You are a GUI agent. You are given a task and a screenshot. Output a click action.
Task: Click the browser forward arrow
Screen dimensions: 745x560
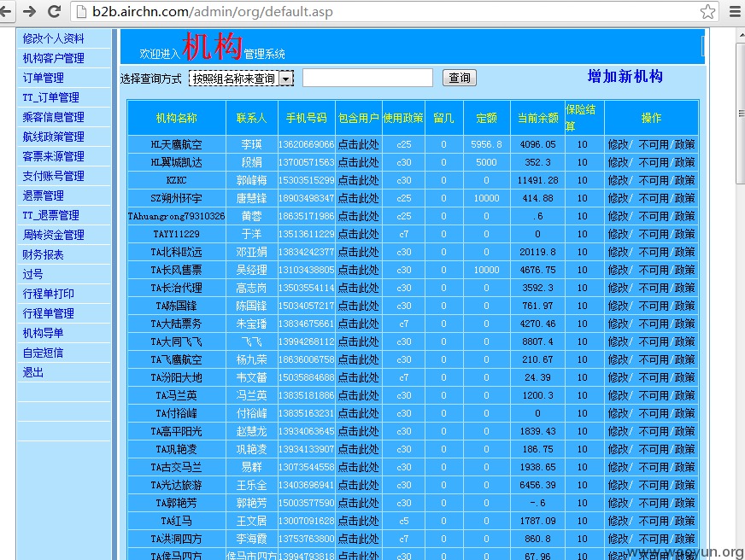29,11
